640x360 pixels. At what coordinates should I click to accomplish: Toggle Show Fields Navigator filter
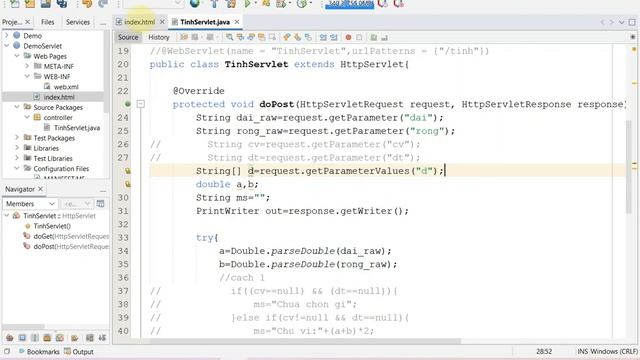click(22, 338)
